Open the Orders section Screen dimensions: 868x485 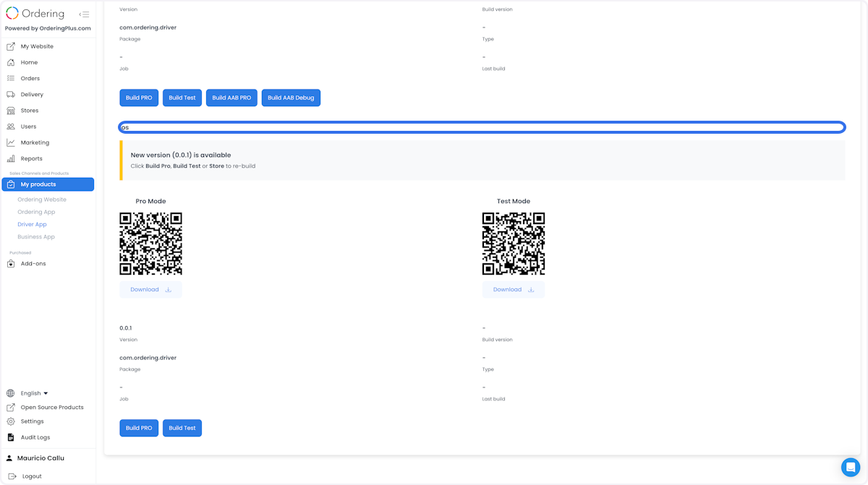[x=30, y=78]
